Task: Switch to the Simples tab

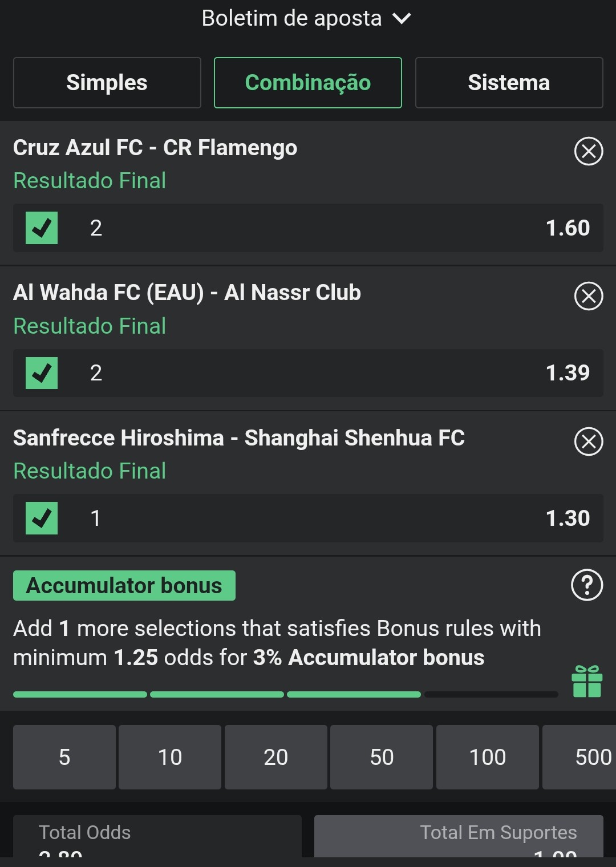Action: 107,83
